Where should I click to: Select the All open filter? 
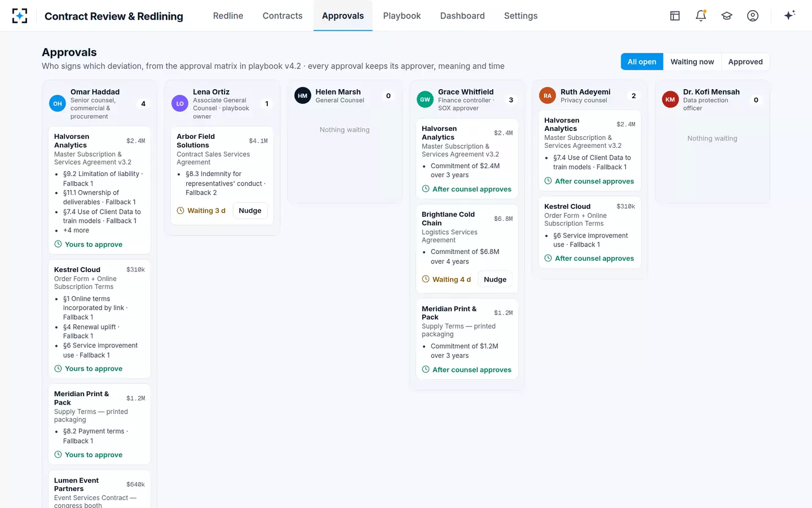642,62
